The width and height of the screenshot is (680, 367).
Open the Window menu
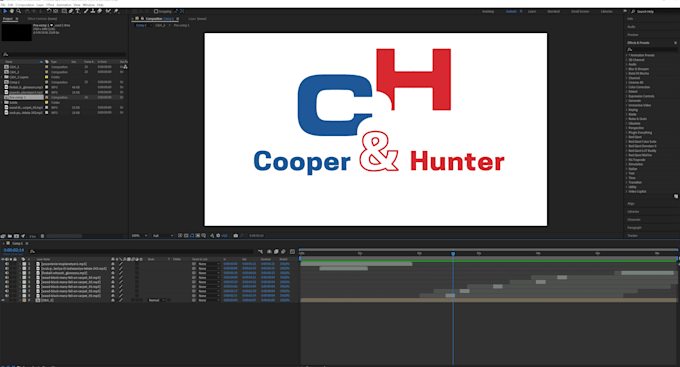tap(88, 5)
